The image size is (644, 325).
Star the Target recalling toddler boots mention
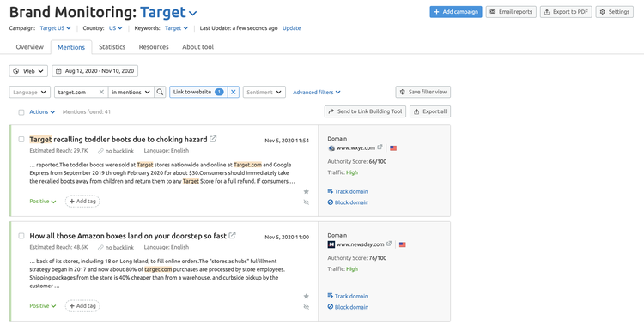pos(306,191)
